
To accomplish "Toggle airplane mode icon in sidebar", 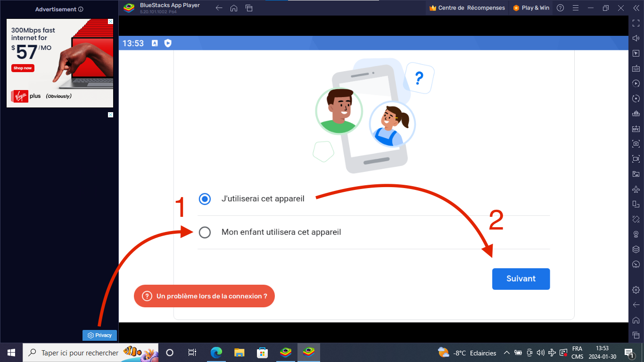I will pyautogui.click(x=636, y=189).
